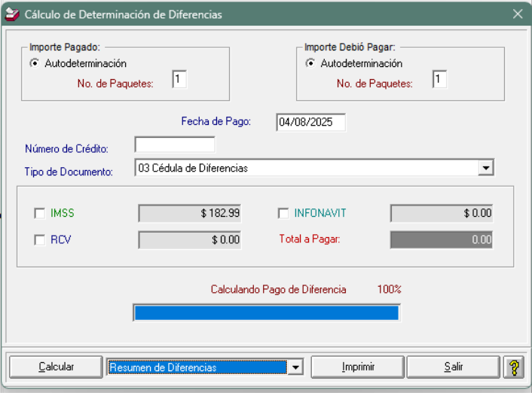The image size is (532, 393).
Task: Expand the Resumen de Diferencias dropdown arrow
Action: pos(295,367)
